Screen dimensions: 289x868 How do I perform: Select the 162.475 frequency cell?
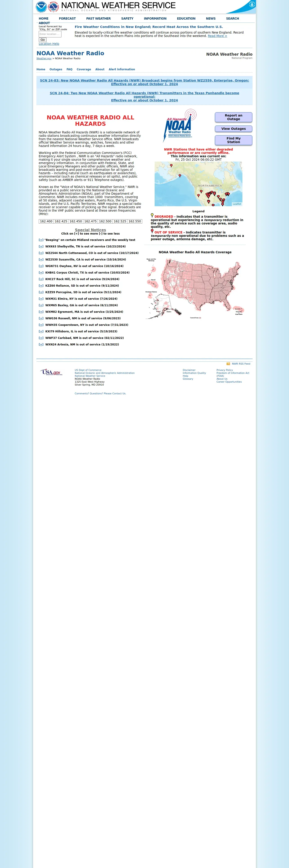pyautogui.click(x=90, y=221)
